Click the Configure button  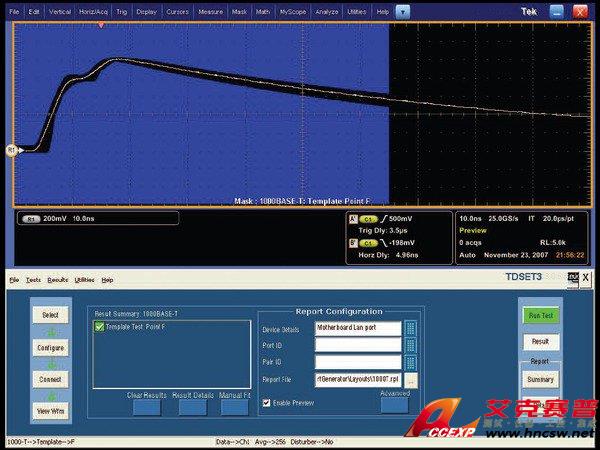[x=50, y=348]
